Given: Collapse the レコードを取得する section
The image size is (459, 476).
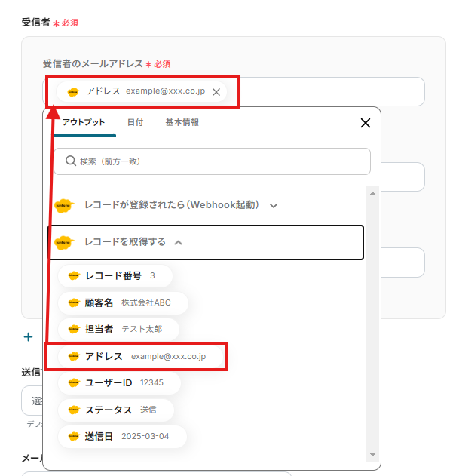Looking at the screenshot, I should click(x=179, y=243).
